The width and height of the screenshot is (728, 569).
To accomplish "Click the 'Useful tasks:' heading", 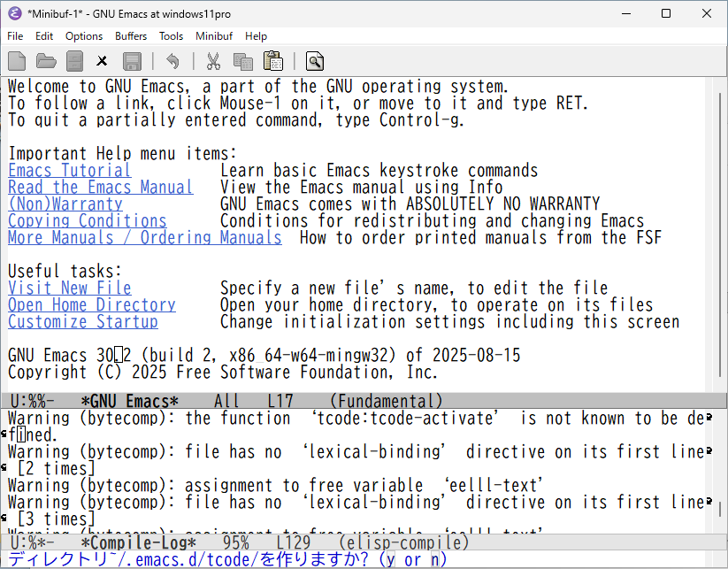I will coord(65,272).
